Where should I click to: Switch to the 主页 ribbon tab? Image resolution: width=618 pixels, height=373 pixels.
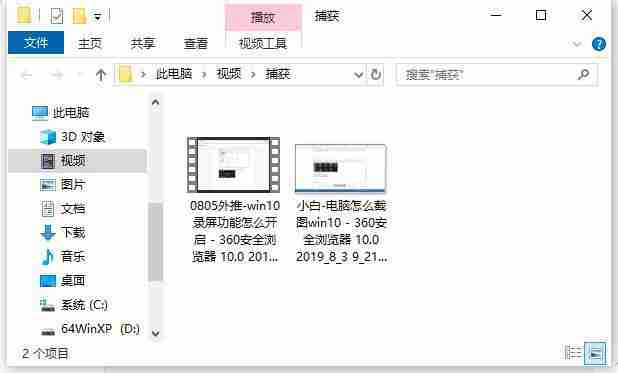tap(90, 43)
